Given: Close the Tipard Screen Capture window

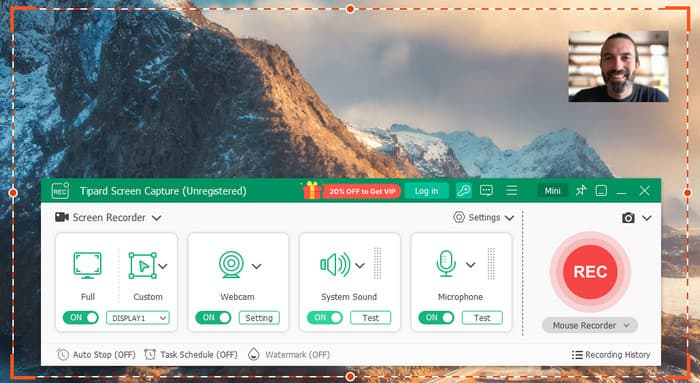Looking at the screenshot, I should [644, 191].
